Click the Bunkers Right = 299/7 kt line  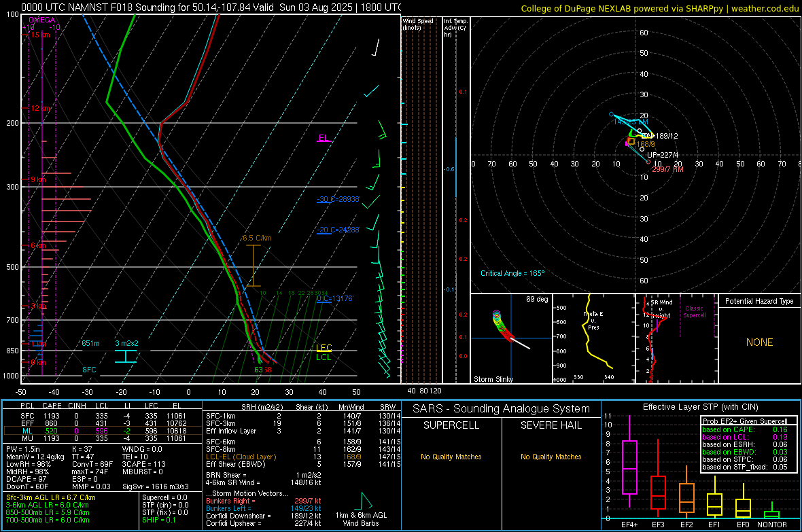[x=264, y=501]
